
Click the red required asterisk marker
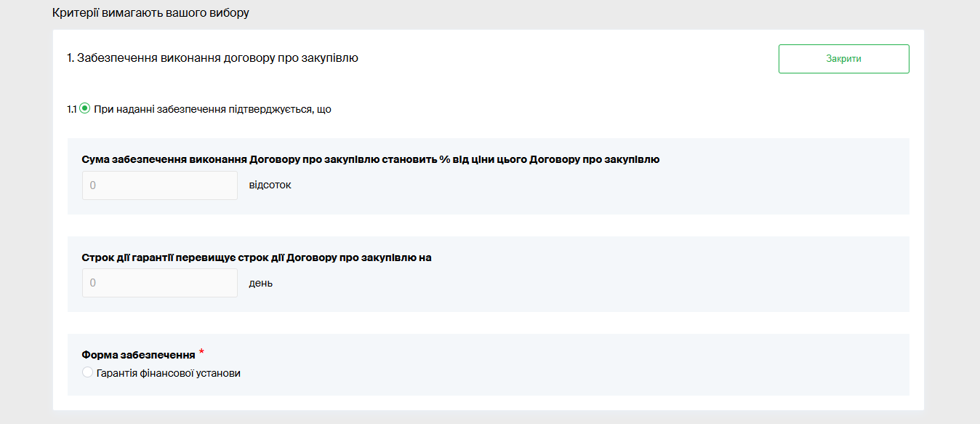(201, 353)
